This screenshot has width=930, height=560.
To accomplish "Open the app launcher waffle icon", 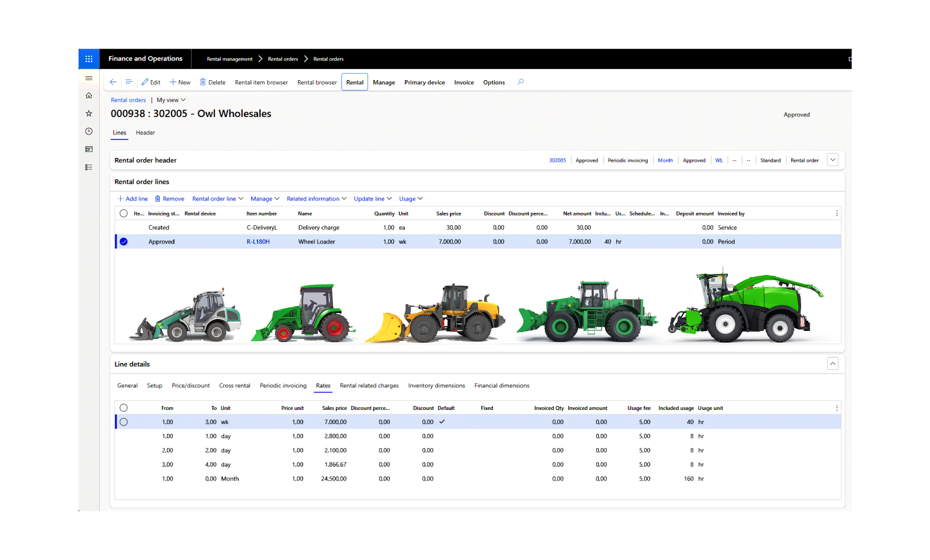I will tap(89, 59).
